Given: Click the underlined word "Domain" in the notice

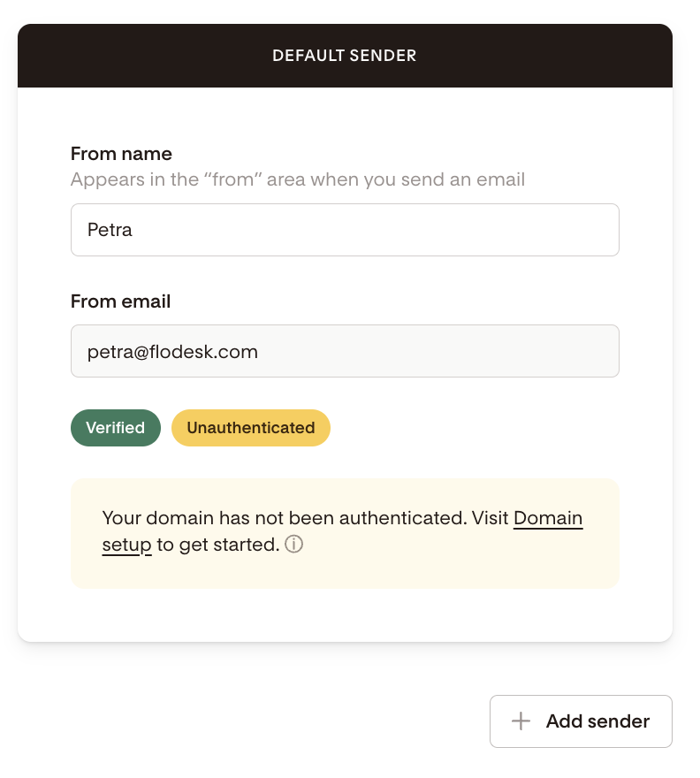Looking at the screenshot, I should tap(547, 518).
